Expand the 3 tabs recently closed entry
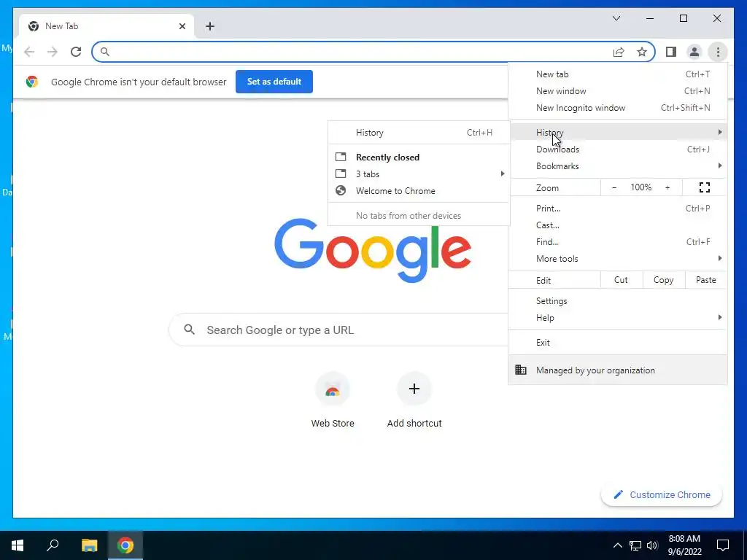This screenshot has width=747, height=560. [x=419, y=174]
